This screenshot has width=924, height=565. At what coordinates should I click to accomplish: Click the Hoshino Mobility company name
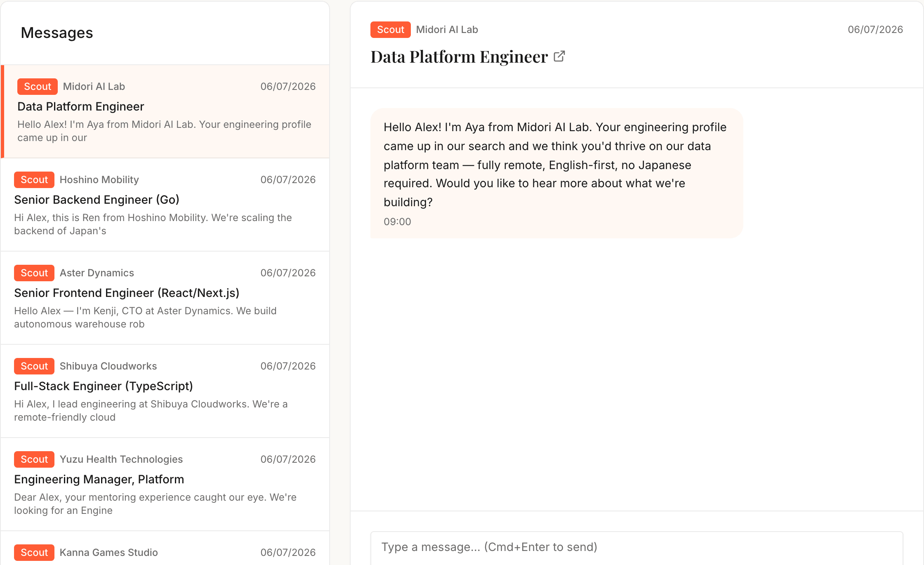click(99, 180)
